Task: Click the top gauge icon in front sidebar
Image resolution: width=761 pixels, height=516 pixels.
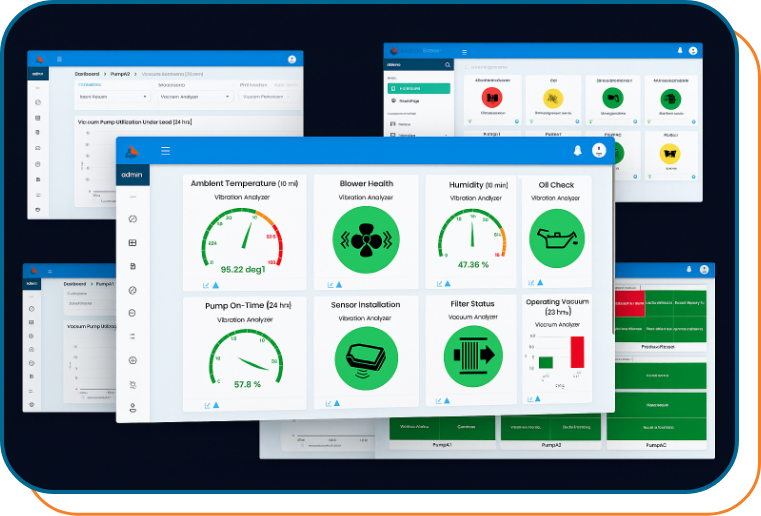Action: [132, 219]
